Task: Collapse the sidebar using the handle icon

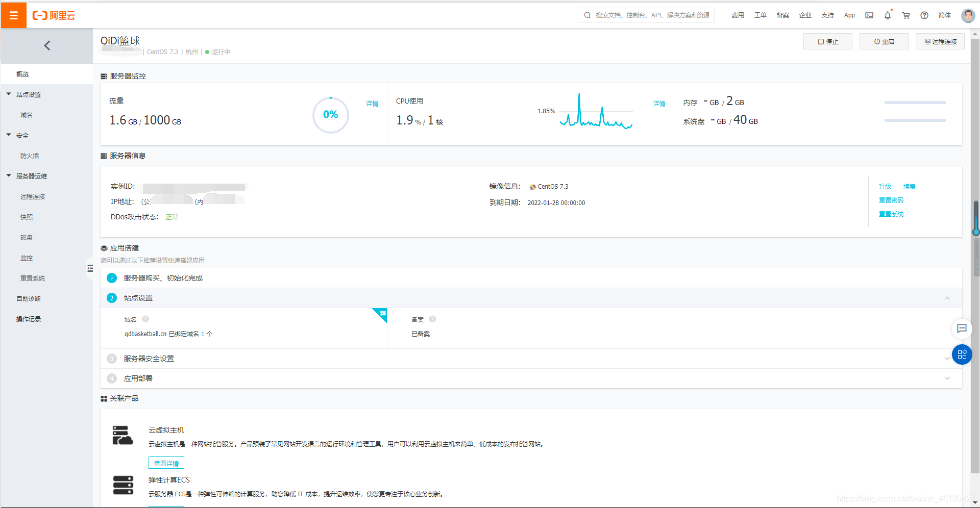Action: (x=90, y=268)
